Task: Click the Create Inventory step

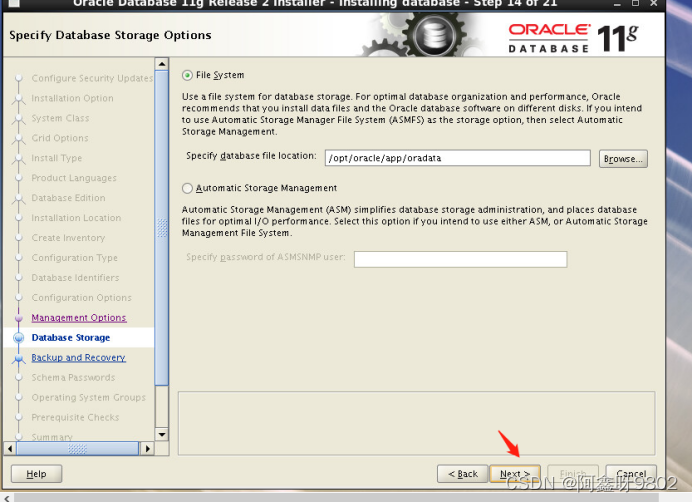Action: point(68,238)
